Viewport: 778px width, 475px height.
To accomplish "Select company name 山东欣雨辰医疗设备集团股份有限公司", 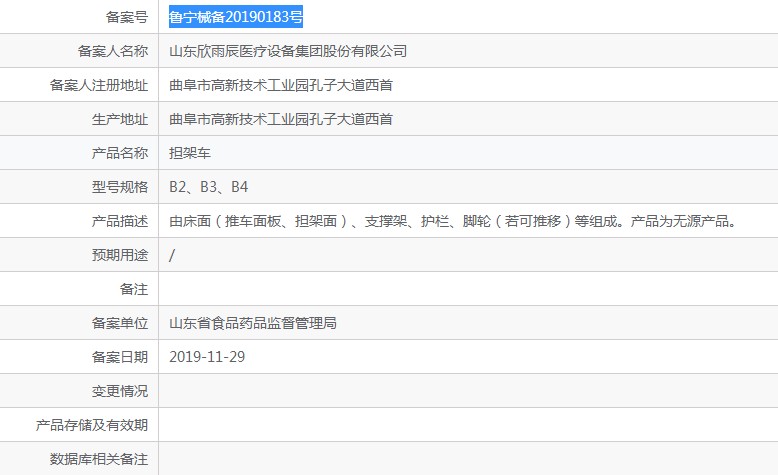I will (288, 51).
